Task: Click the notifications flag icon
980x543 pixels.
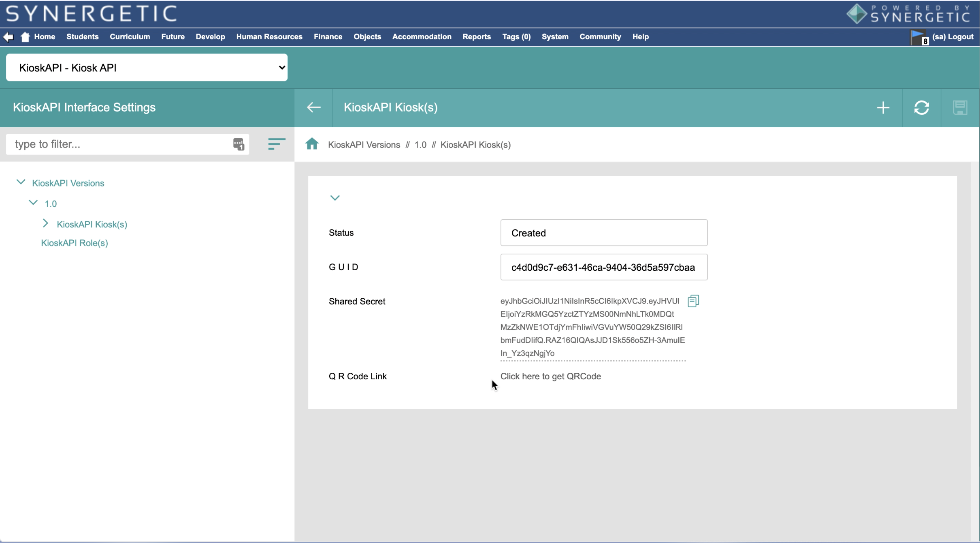Action: 918,37
